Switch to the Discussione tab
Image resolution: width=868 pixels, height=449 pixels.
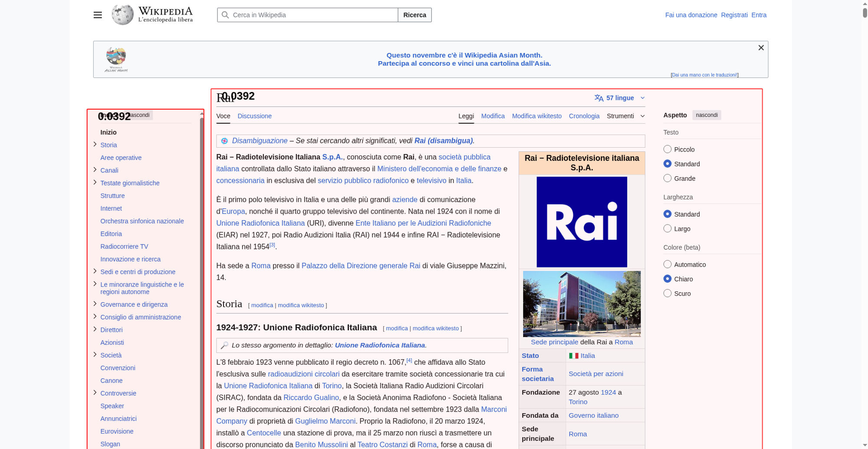click(x=254, y=116)
